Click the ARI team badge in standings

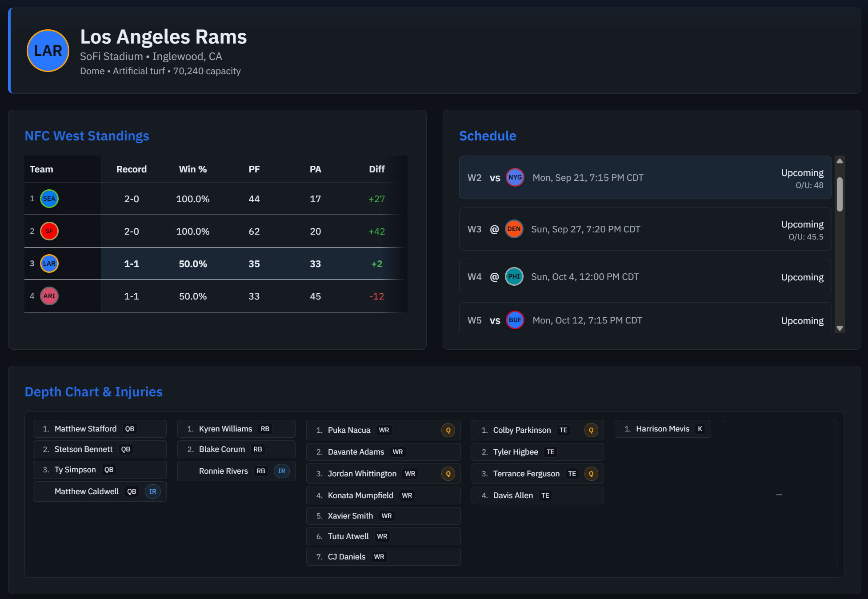click(49, 296)
